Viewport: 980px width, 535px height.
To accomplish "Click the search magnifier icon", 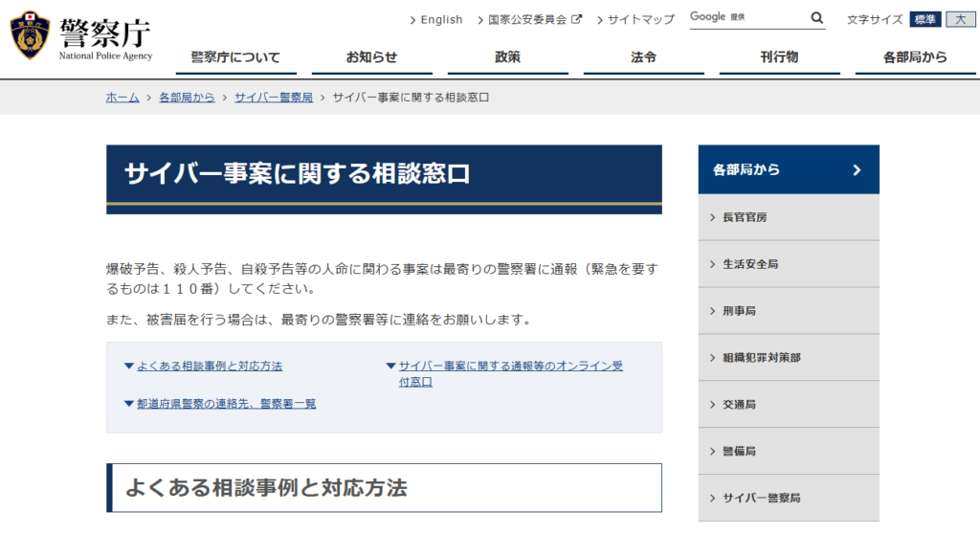I will point(816,17).
